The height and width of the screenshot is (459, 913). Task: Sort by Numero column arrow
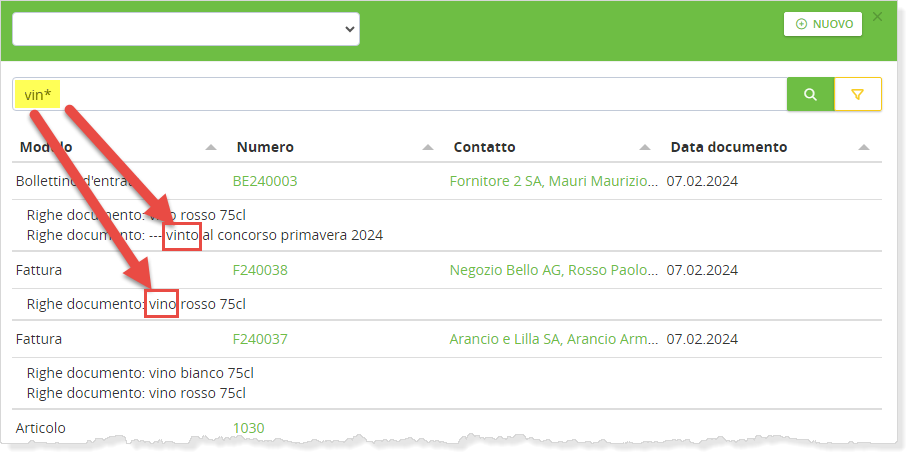(x=428, y=147)
